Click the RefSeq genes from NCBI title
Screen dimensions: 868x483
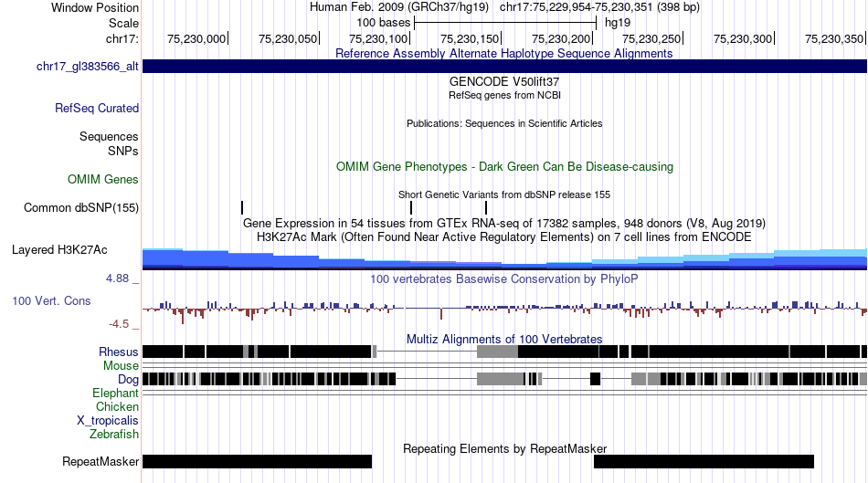tap(505, 95)
